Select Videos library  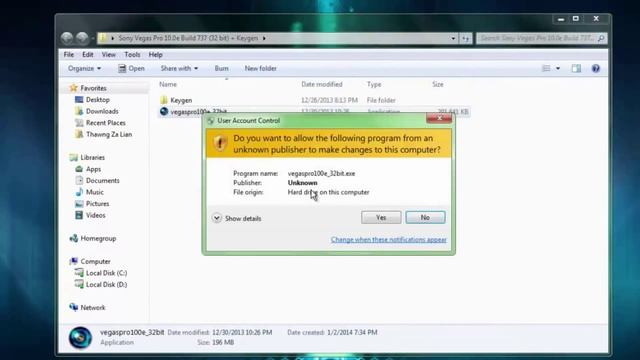point(95,215)
